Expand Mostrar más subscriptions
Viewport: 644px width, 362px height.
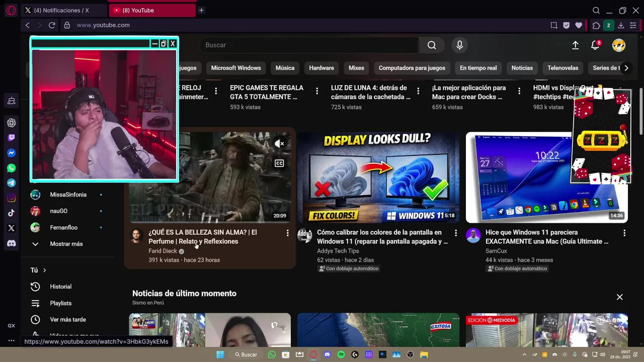click(x=66, y=244)
